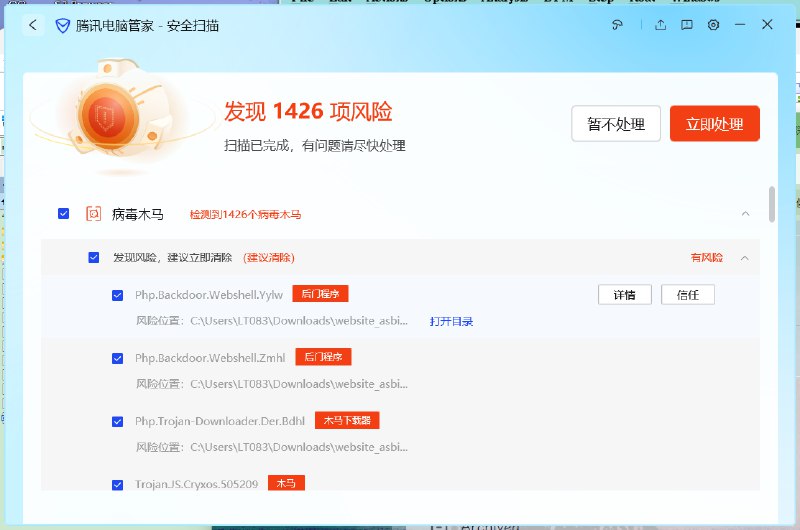Click the 病毒木马 category scan icon
Screen dimensions: 800x530
click(x=93, y=214)
